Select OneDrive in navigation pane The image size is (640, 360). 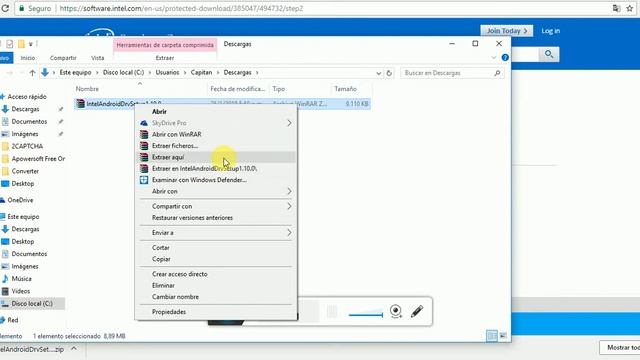coord(20,200)
